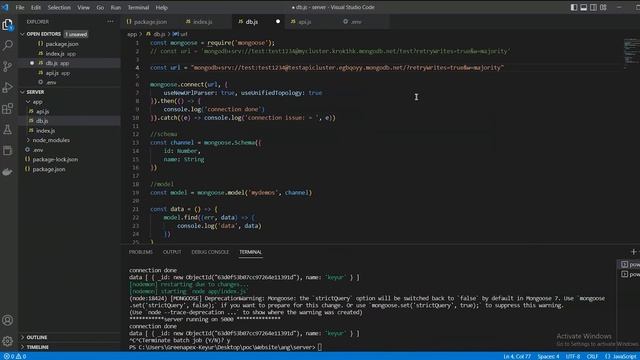Click app breadcrumb in editor
The width and height of the screenshot is (640, 360).
pos(131,34)
